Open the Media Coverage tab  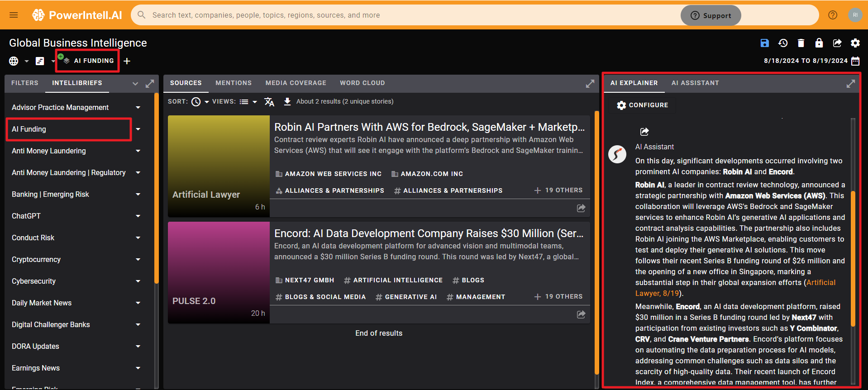click(x=296, y=83)
